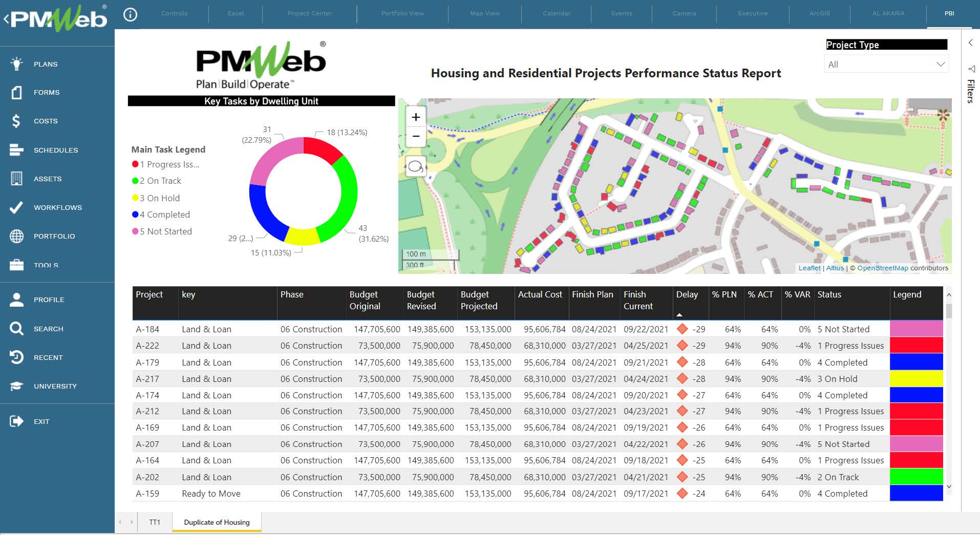Click the info circle icon in header
This screenshot has height=535, width=980.
click(x=131, y=14)
